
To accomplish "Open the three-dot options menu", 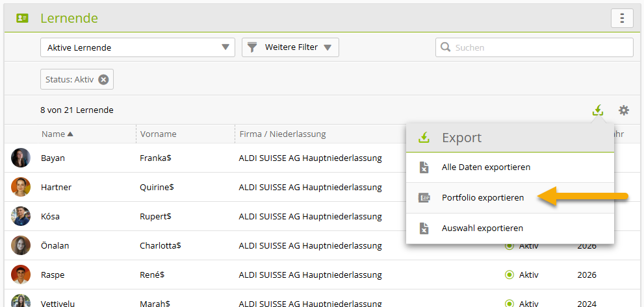I will (x=622, y=18).
